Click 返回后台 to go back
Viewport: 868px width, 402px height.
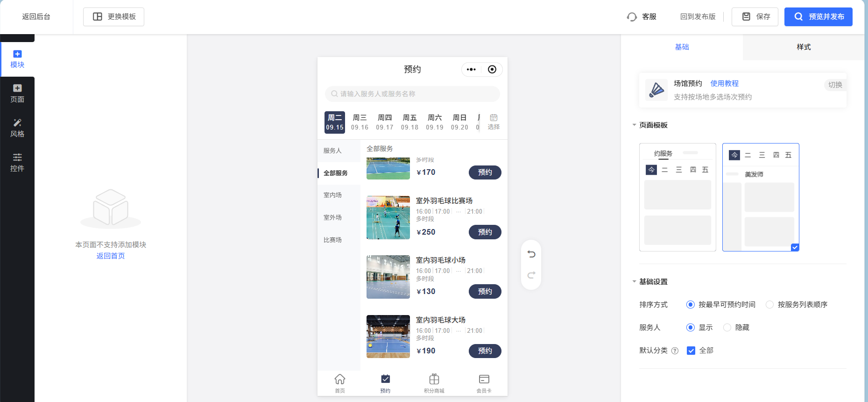click(36, 17)
